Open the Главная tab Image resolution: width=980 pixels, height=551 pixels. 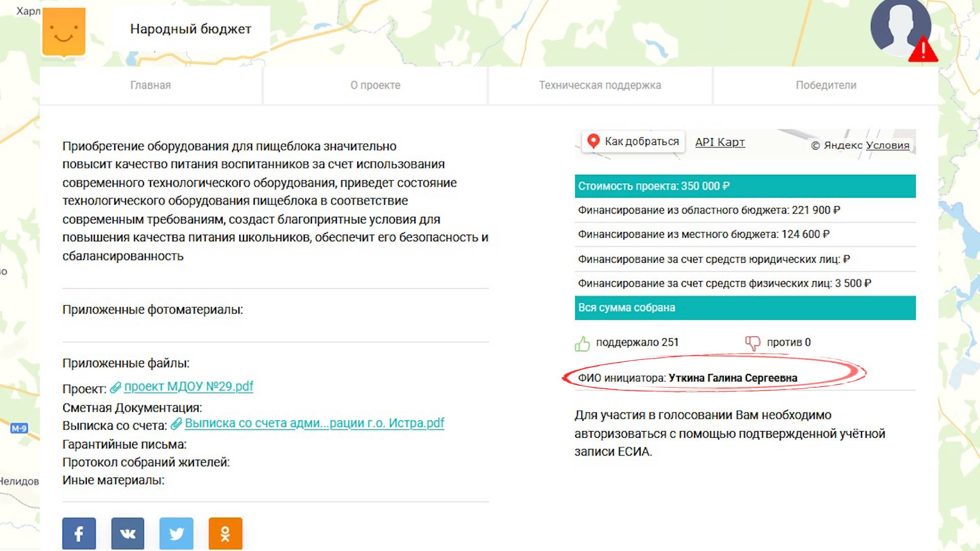coord(151,85)
